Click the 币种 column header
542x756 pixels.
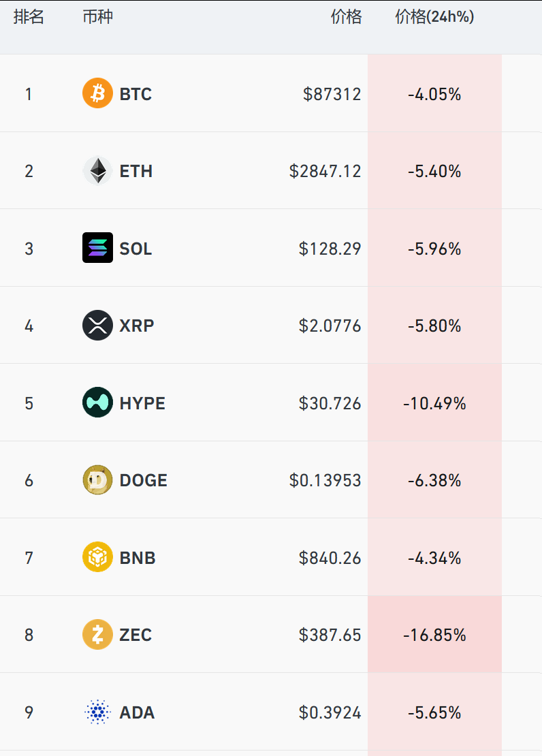(97, 18)
